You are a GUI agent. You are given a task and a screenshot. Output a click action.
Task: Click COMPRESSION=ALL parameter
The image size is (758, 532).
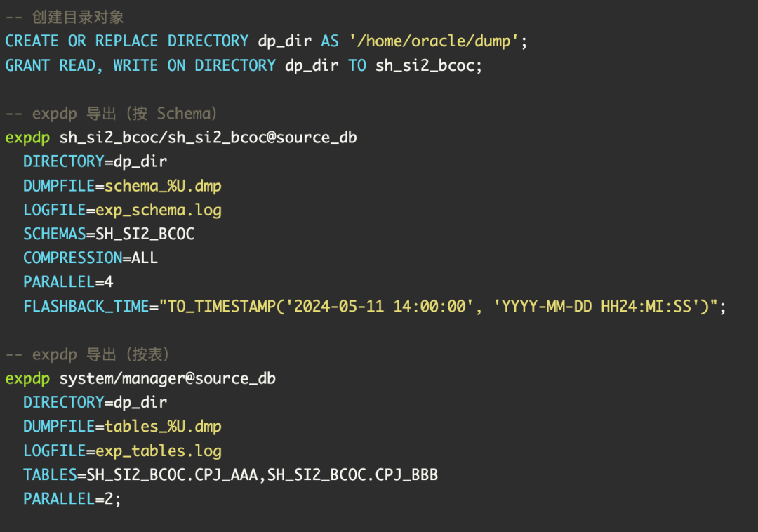pos(91,258)
